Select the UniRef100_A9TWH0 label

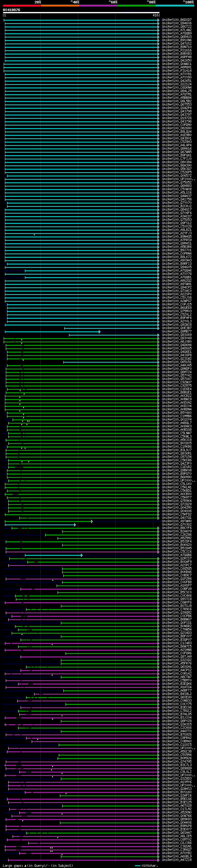[x=177, y=521]
